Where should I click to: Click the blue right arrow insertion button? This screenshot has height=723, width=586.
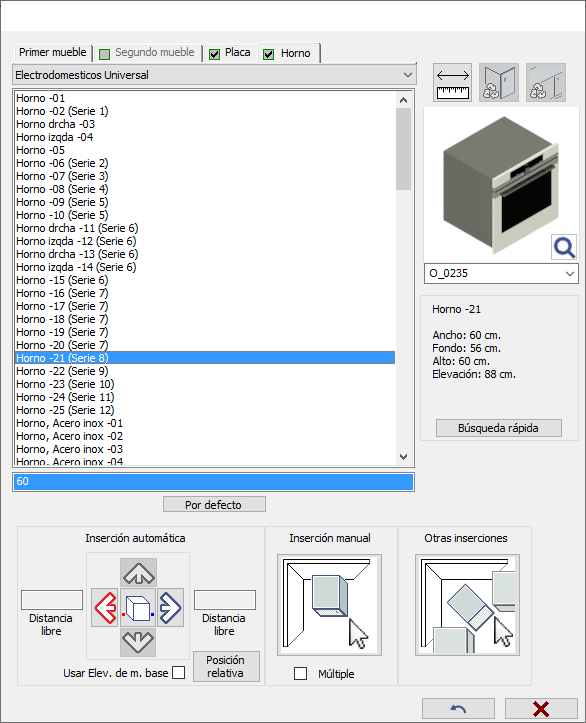(x=171, y=608)
